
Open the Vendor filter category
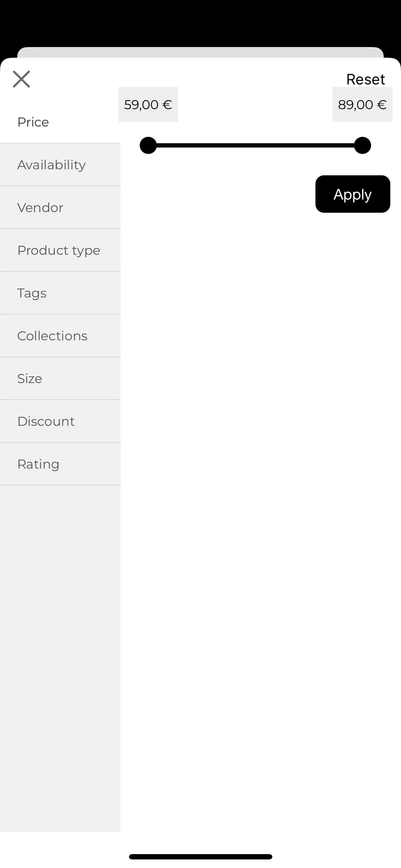(x=60, y=207)
